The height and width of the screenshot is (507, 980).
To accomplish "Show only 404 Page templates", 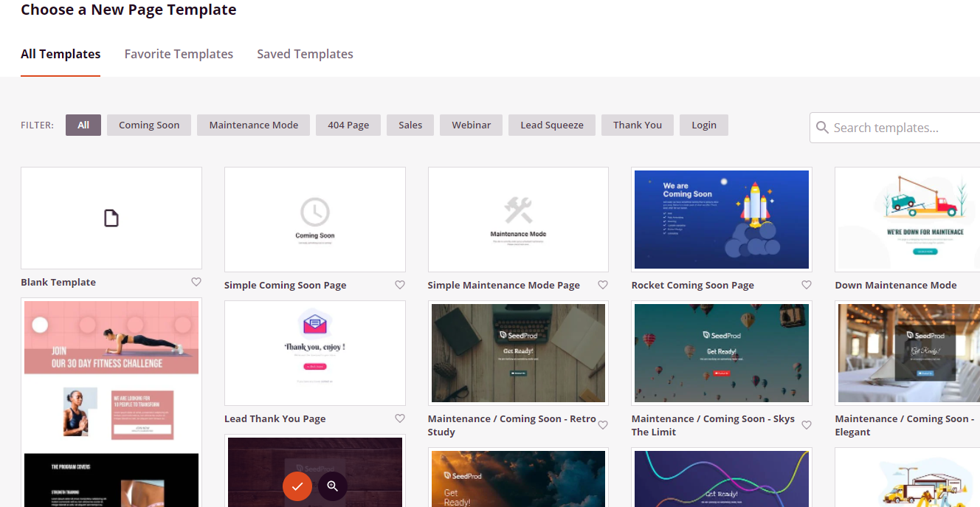I will tap(348, 125).
